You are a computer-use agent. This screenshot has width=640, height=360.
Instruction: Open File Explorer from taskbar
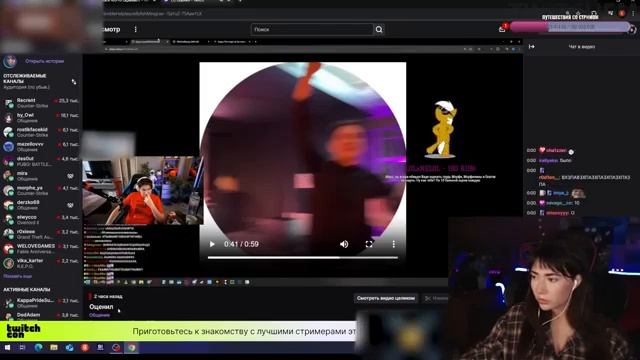[x=54, y=348]
